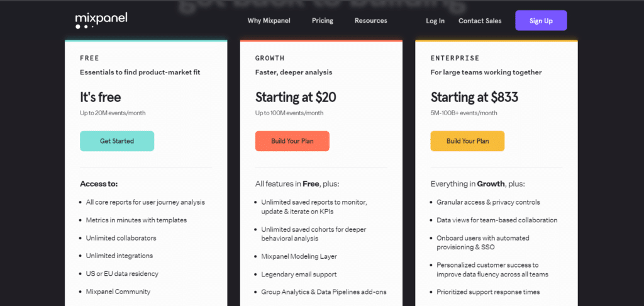Click the Legendary email support feature
The width and height of the screenshot is (644, 306).
(299, 274)
